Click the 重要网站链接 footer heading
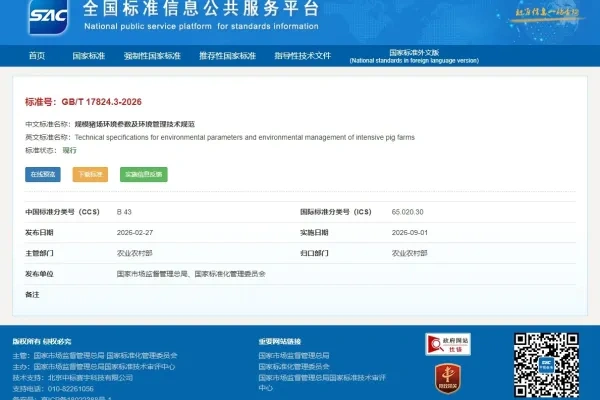 (280, 341)
